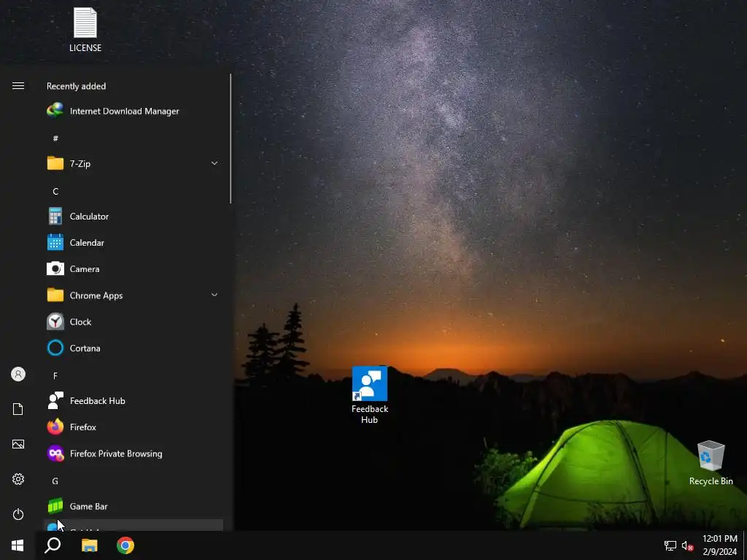Open Internet Download Manager from recently added
This screenshot has width=747, height=560.
point(133,111)
